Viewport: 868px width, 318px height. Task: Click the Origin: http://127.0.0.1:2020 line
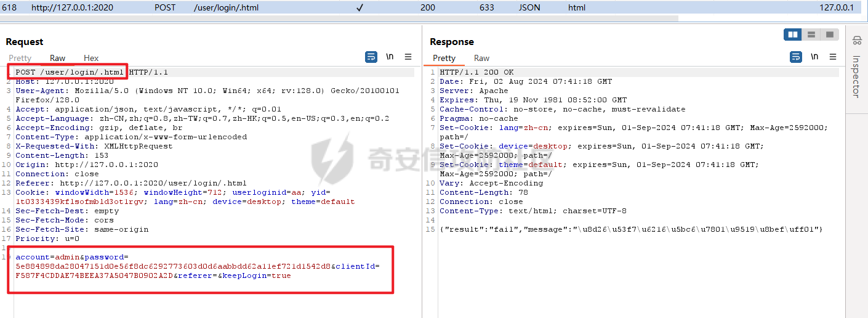tap(87, 165)
